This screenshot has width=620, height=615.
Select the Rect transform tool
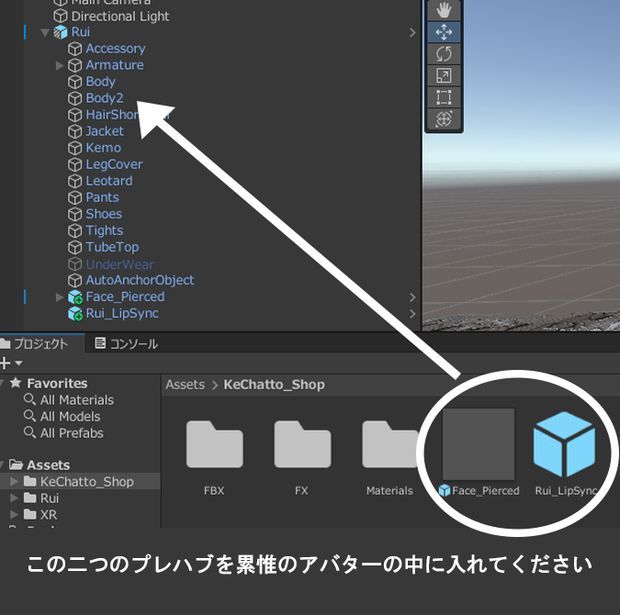coord(444,97)
